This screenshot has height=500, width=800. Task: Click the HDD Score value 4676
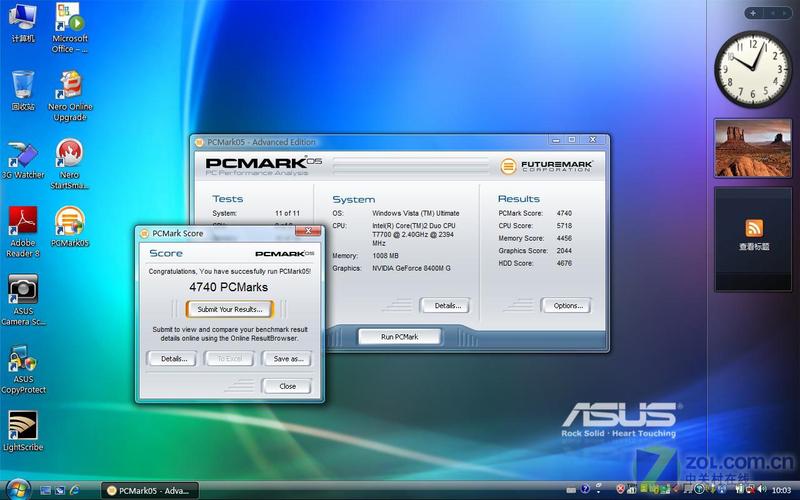[564, 263]
